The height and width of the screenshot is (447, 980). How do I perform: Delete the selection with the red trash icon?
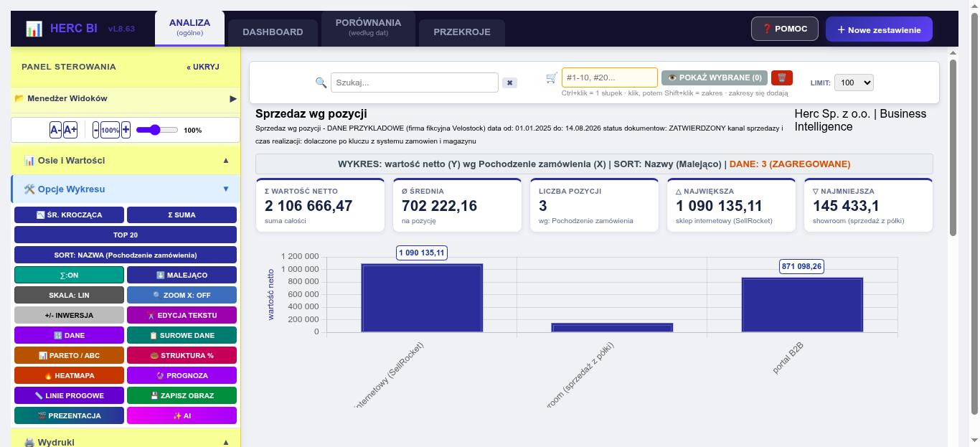click(782, 77)
